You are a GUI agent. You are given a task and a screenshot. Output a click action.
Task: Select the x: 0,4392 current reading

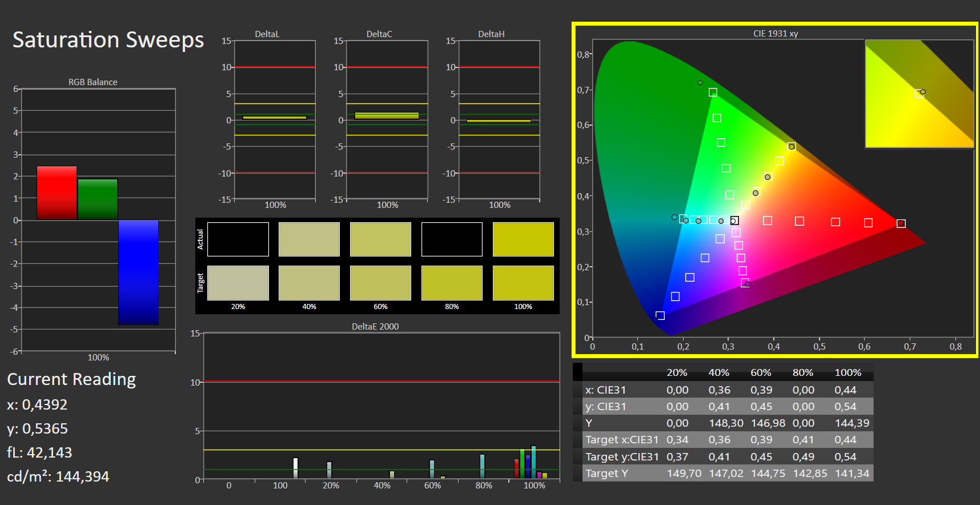[x=37, y=404]
